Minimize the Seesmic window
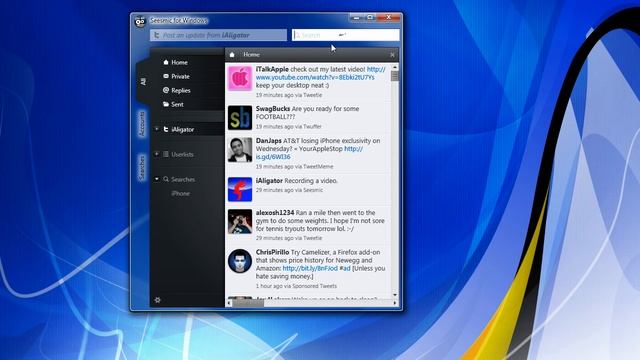Viewport: 640px width, 360px height. click(356, 18)
